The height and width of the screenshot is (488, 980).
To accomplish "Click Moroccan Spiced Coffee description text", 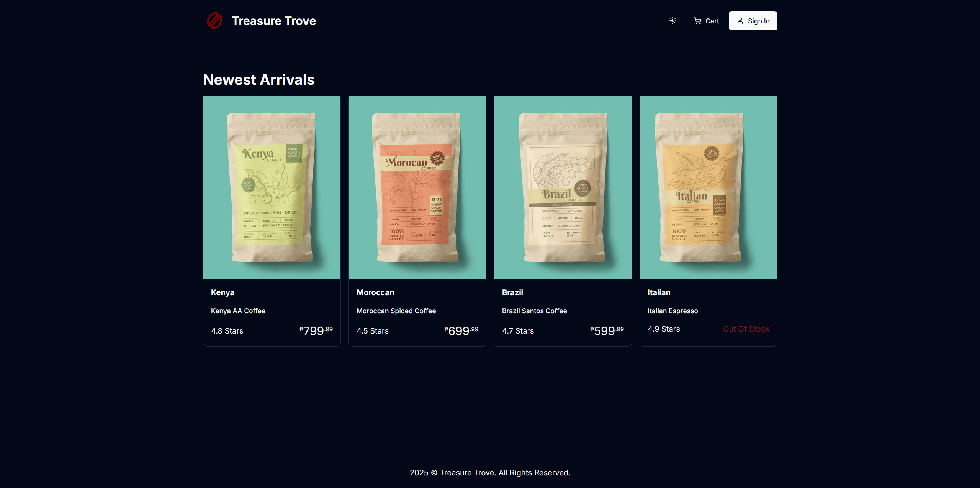I will tap(396, 311).
